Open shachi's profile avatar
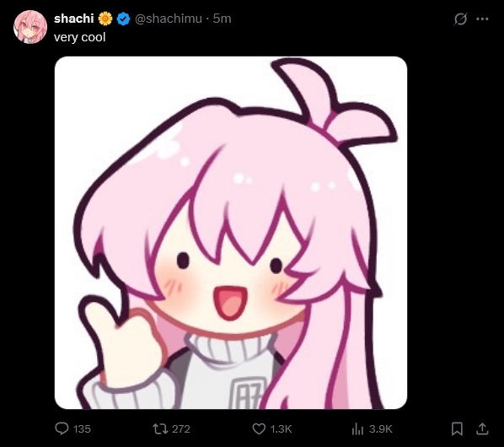The width and height of the screenshot is (504, 447). click(x=30, y=27)
